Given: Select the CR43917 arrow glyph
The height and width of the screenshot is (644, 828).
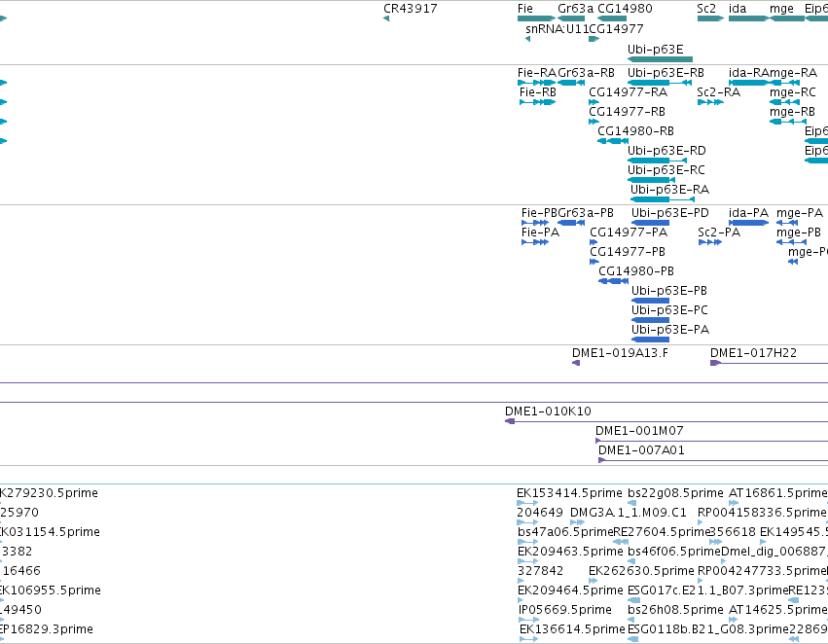Looking at the screenshot, I should coord(386,18).
